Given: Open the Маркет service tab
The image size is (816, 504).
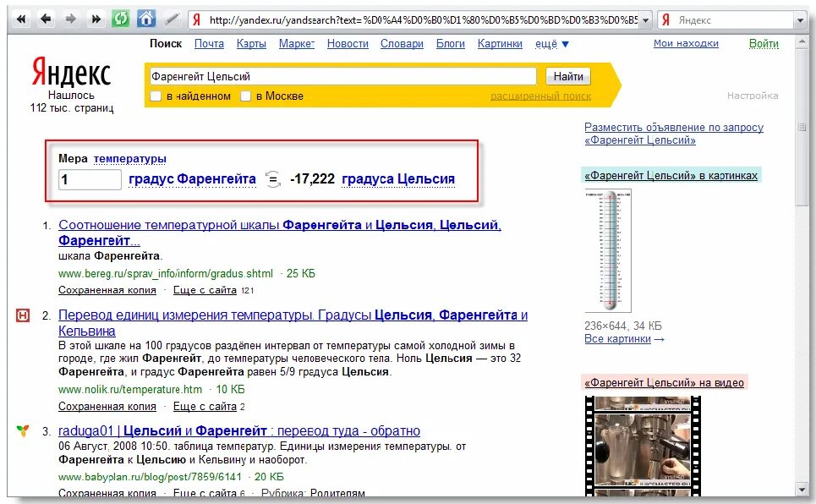Looking at the screenshot, I should (x=297, y=44).
